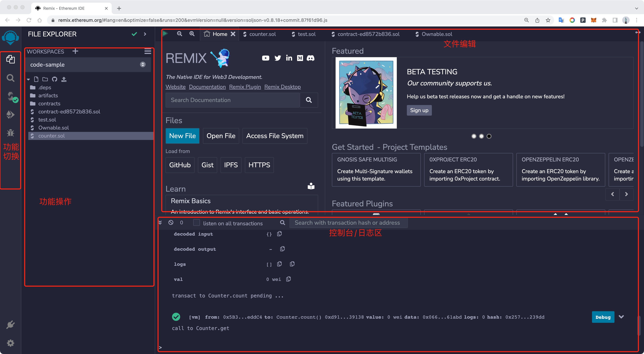Click the publish to GitHub gist icon
This screenshot has width=644, height=354.
point(55,79)
